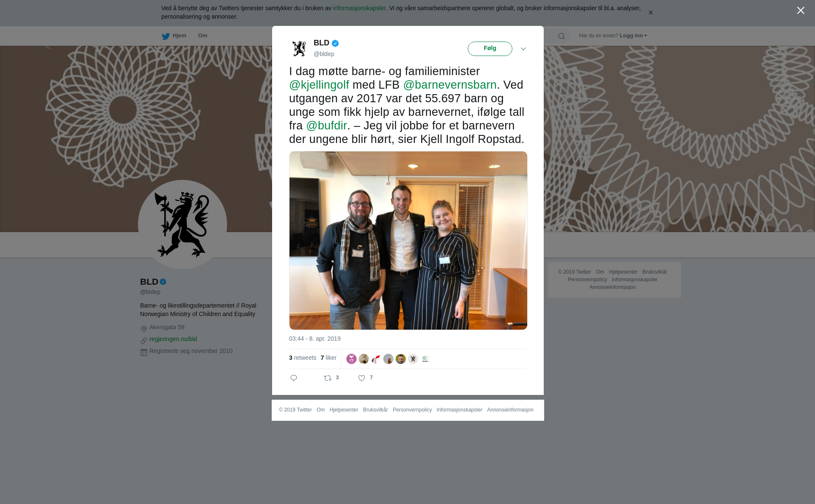Screen dimensions: 815x504
Task: Dismiss the cookie notice banner
Action: [x=650, y=13]
